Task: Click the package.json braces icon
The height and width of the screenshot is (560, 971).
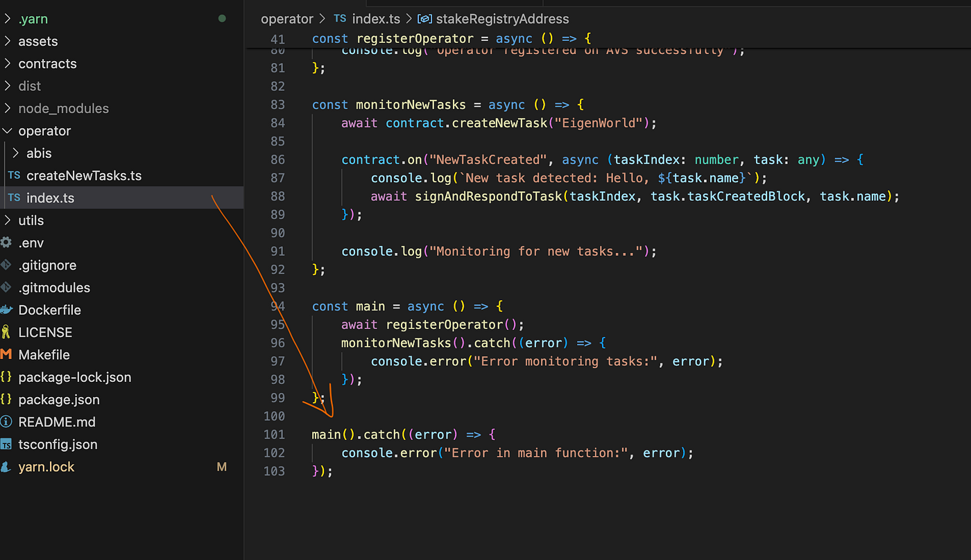Action: click(x=6, y=400)
